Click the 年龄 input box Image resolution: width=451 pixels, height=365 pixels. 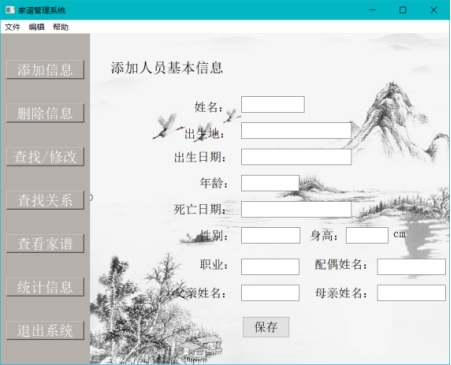[270, 183]
